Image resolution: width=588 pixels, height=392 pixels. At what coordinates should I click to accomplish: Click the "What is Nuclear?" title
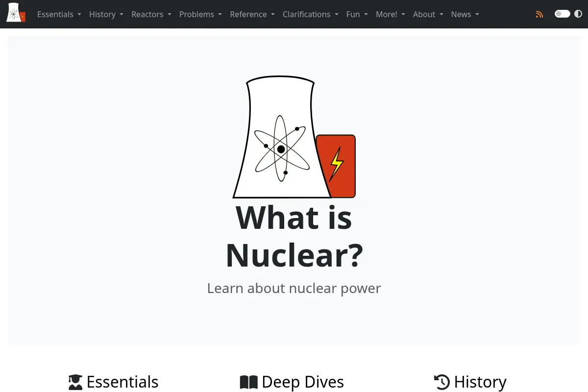(x=294, y=237)
